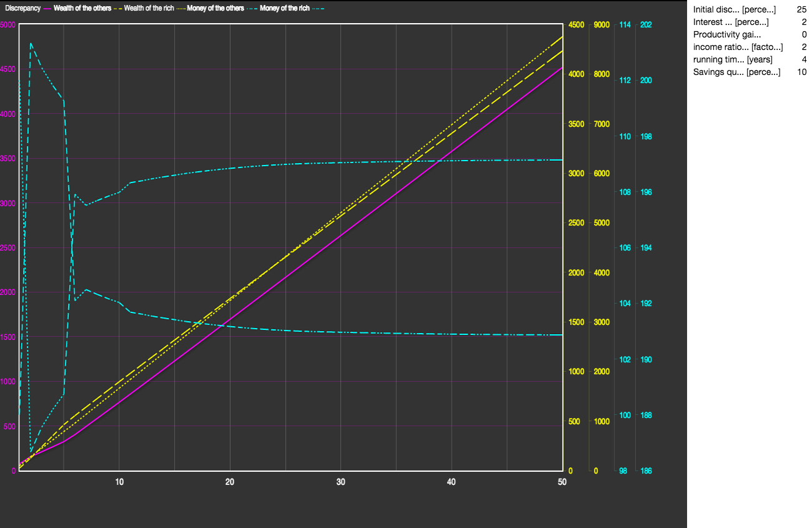Click the magenta axis label 1500
812x528 pixels.
pos(8,337)
